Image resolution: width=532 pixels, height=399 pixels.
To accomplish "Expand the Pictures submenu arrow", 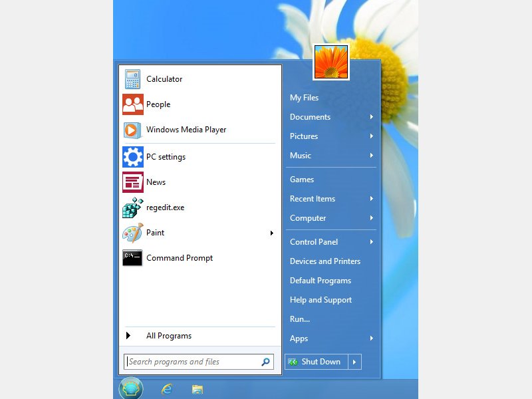I will (x=372, y=136).
